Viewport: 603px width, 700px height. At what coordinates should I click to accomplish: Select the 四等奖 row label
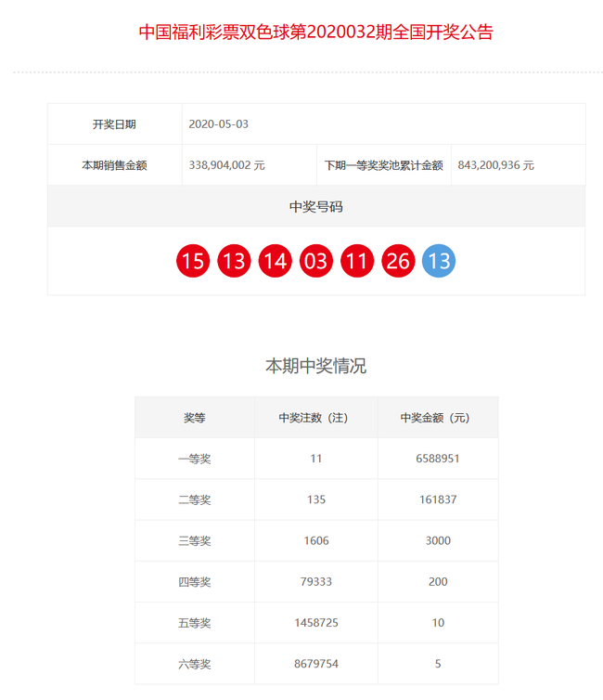click(x=195, y=582)
